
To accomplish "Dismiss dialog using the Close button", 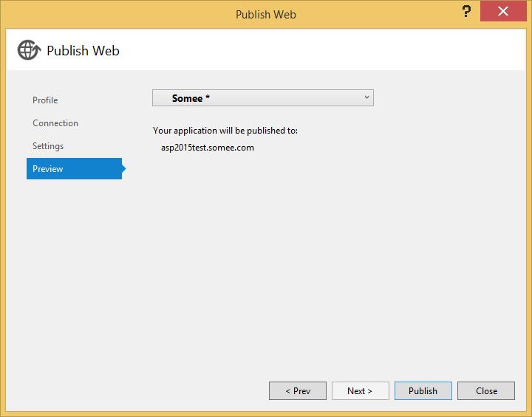I will (486, 391).
